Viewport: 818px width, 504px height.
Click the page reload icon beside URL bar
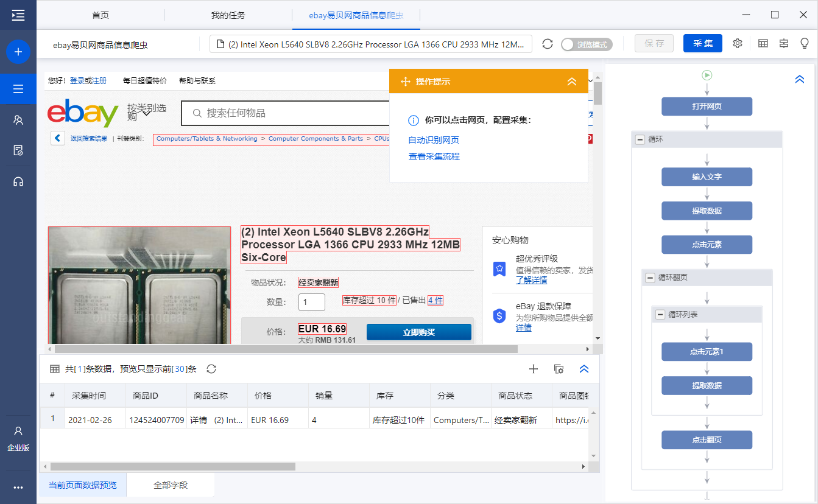[x=548, y=44]
